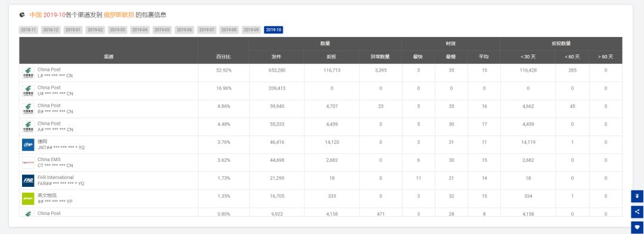This screenshot has height=234, width=644.
Task: Click the > 60 天 column header
Action: (605, 57)
